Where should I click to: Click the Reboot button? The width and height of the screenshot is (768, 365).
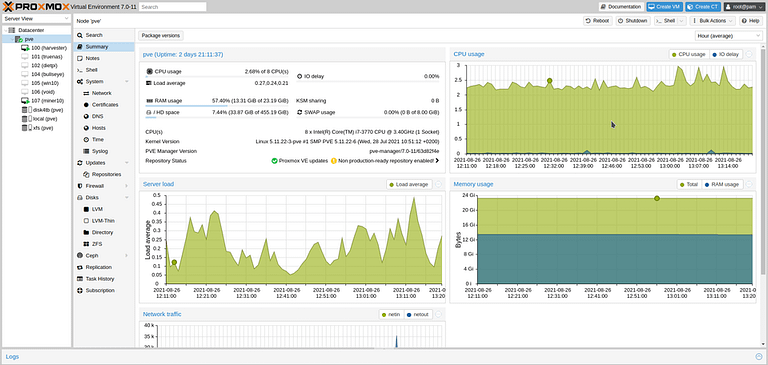[598, 21]
